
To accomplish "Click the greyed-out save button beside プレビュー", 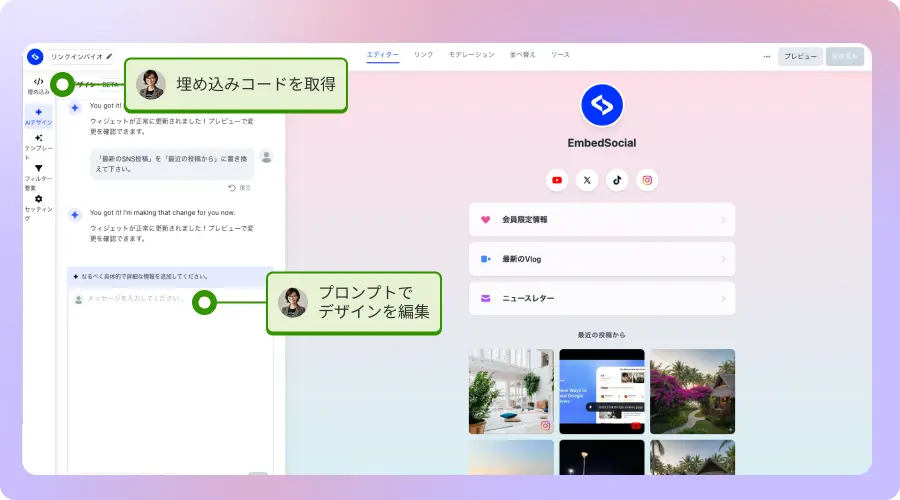I will pos(845,56).
